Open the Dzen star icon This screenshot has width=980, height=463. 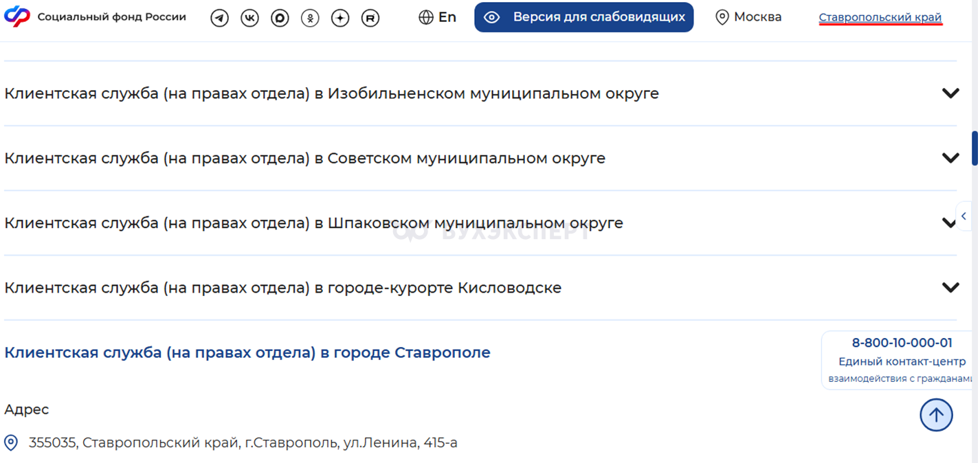[x=340, y=18]
